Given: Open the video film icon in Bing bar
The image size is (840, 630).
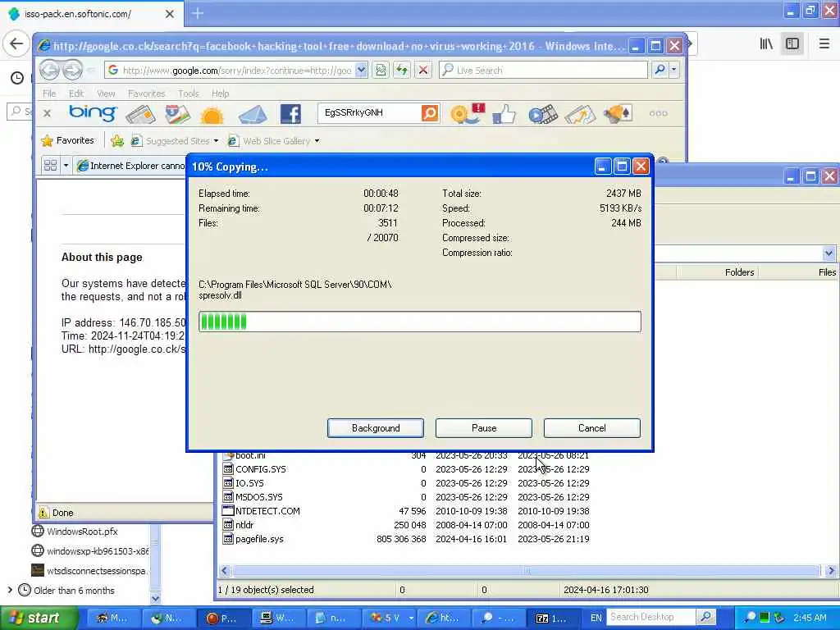Looking at the screenshot, I should click(x=543, y=114).
